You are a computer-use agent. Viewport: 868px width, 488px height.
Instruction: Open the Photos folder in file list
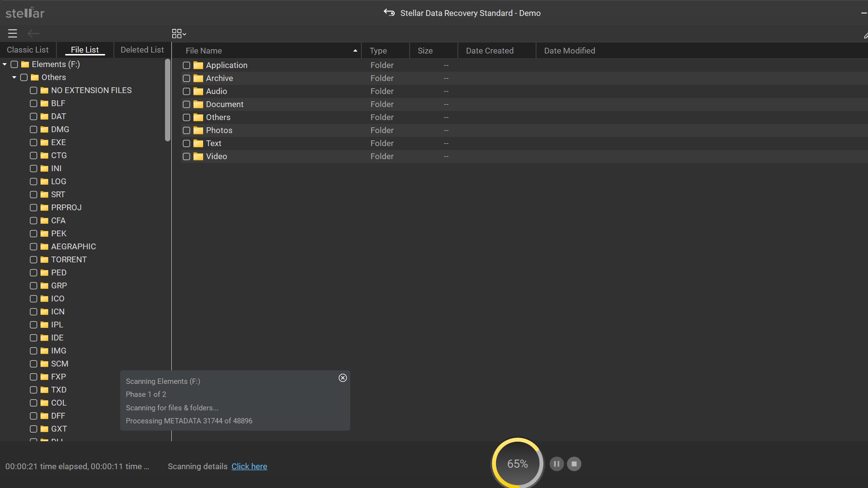tap(220, 130)
